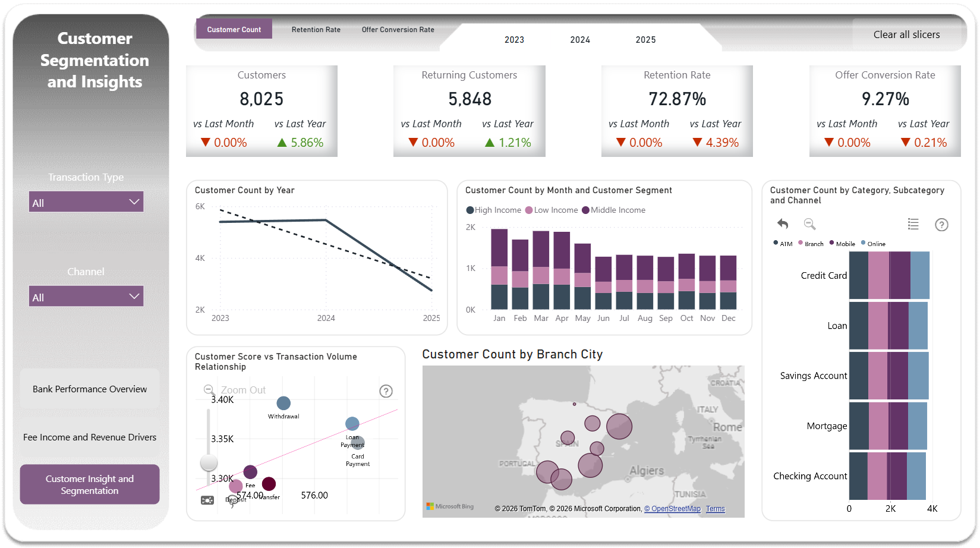Click the Offer Conversion Rate value 9.27%
This screenshot has width=980, height=548.
point(886,99)
